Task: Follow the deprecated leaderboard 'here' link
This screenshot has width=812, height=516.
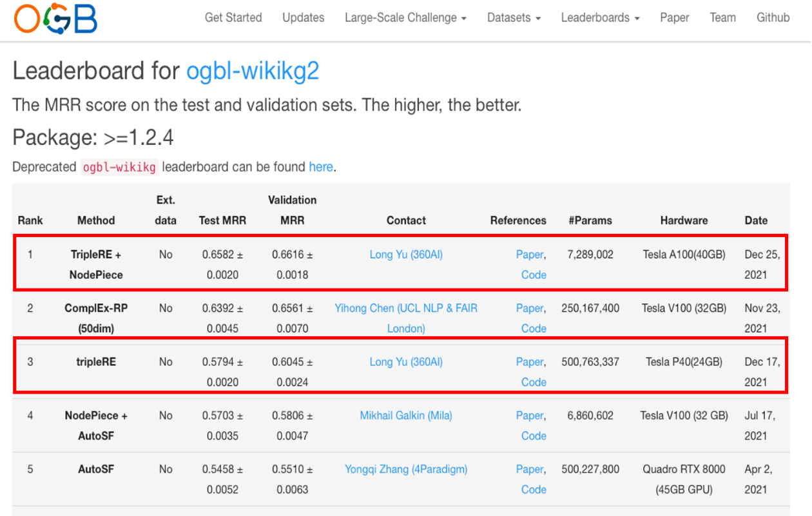Action: [x=320, y=167]
